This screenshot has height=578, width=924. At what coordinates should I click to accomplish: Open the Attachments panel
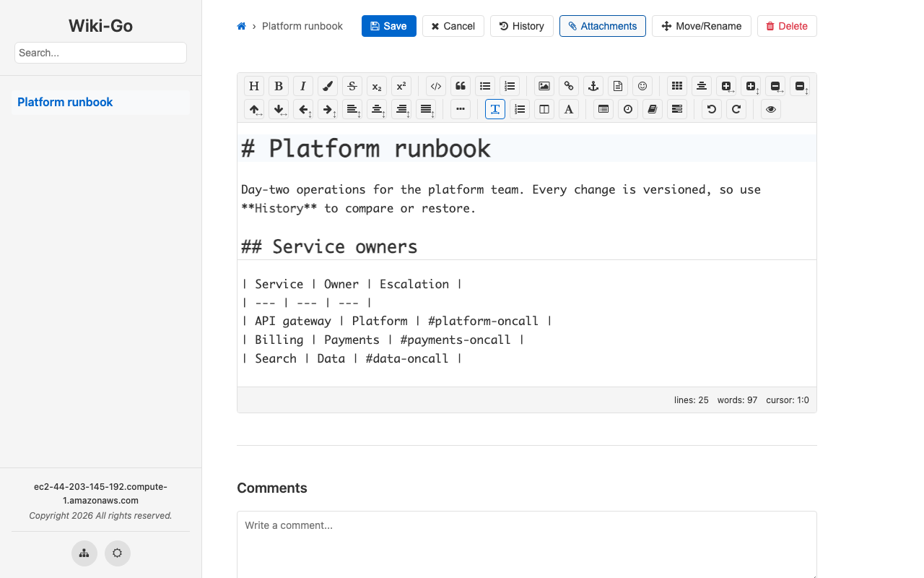[603, 26]
